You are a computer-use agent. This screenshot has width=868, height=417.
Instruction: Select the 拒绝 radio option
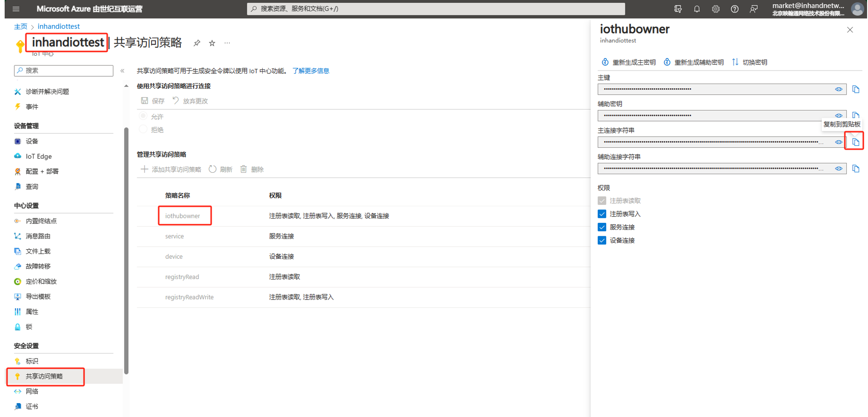coord(143,130)
